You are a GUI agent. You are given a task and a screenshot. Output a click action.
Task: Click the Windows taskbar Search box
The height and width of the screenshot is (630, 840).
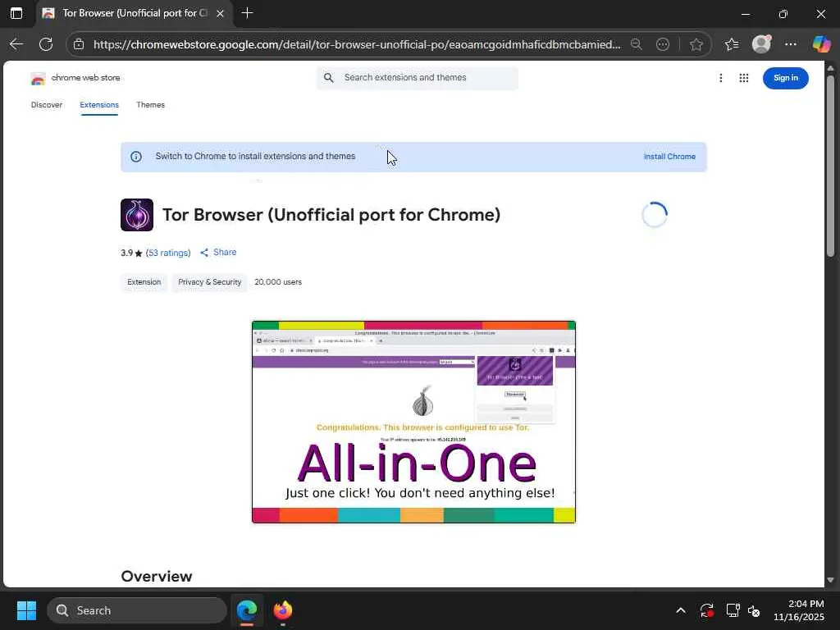(x=137, y=610)
